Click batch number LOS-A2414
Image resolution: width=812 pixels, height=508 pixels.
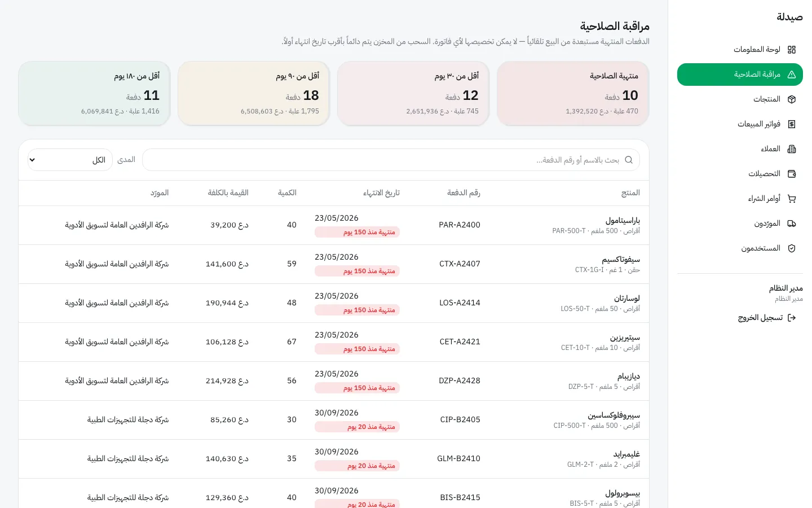pyautogui.click(x=460, y=303)
